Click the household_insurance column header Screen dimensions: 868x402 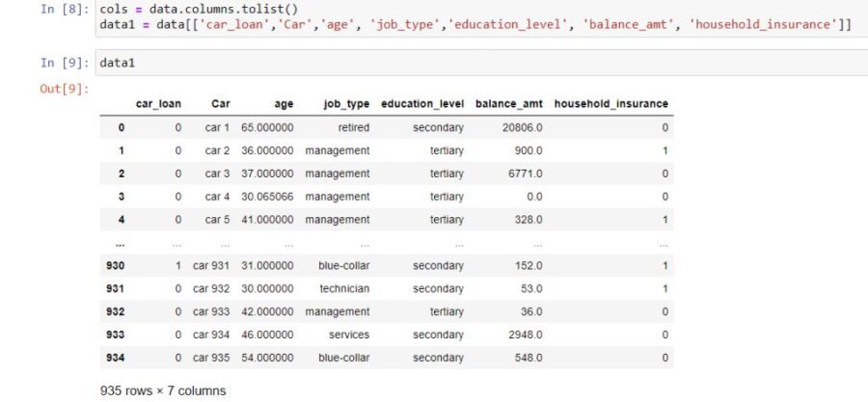tap(611, 103)
